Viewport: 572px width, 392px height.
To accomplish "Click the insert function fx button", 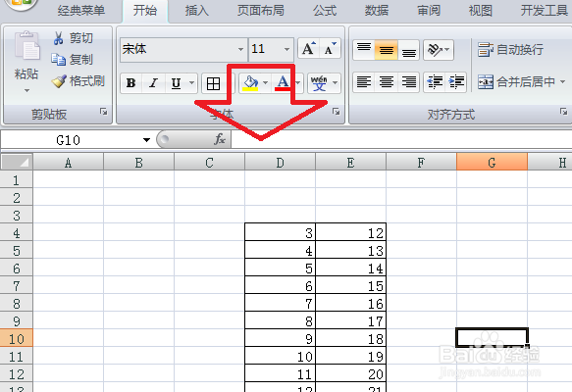I will click(219, 139).
